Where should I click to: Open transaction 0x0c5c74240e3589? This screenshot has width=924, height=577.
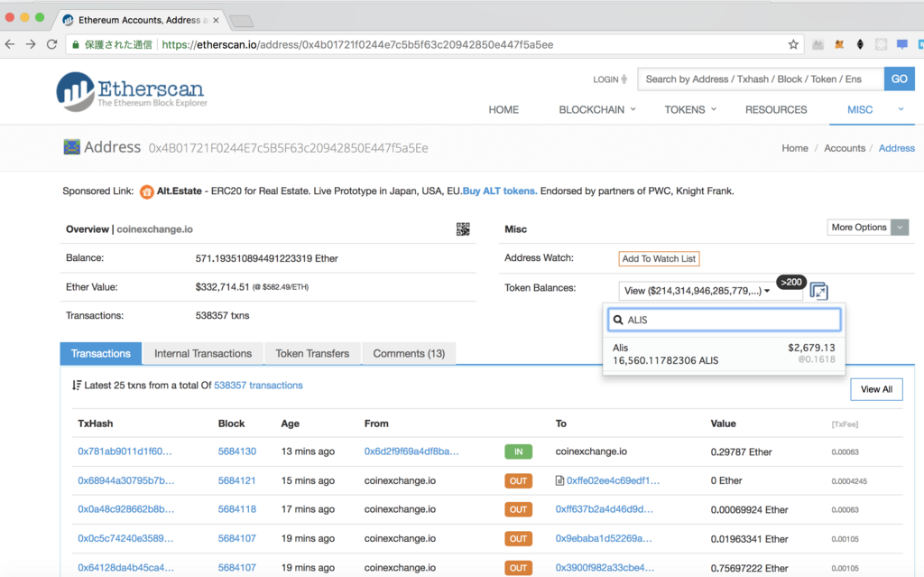[x=125, y=539]
